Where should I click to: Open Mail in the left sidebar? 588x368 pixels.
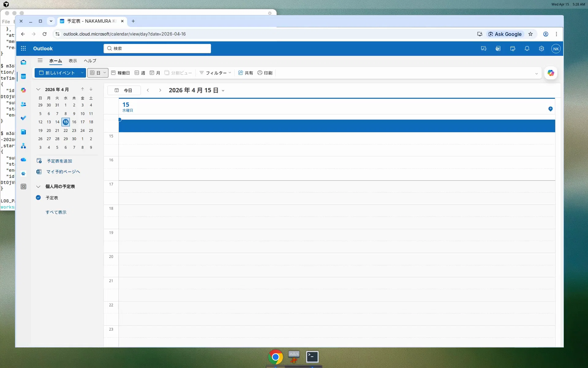(23, 62)
